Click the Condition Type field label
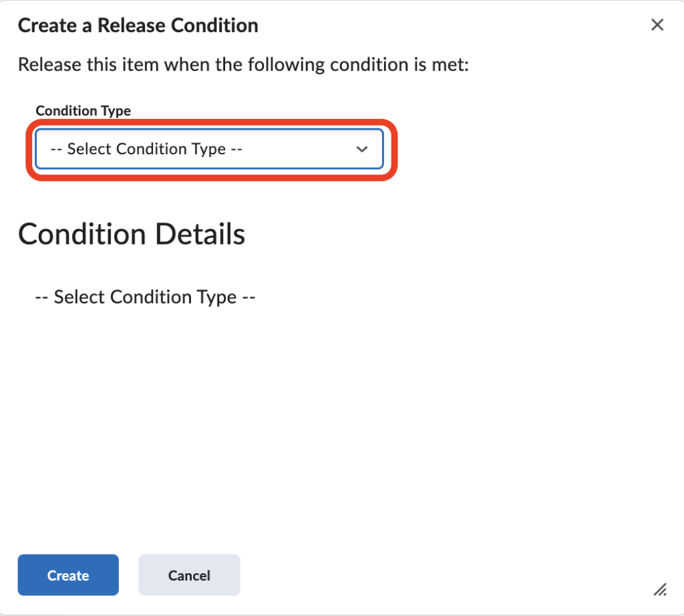The width and height of the screenshot is (684, 616). (83, 111)
